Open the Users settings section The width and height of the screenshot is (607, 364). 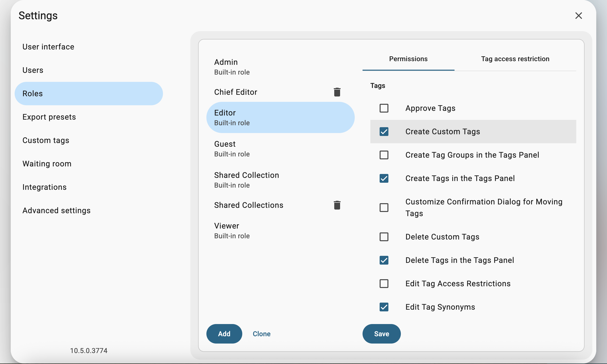(x=33, y=70)
